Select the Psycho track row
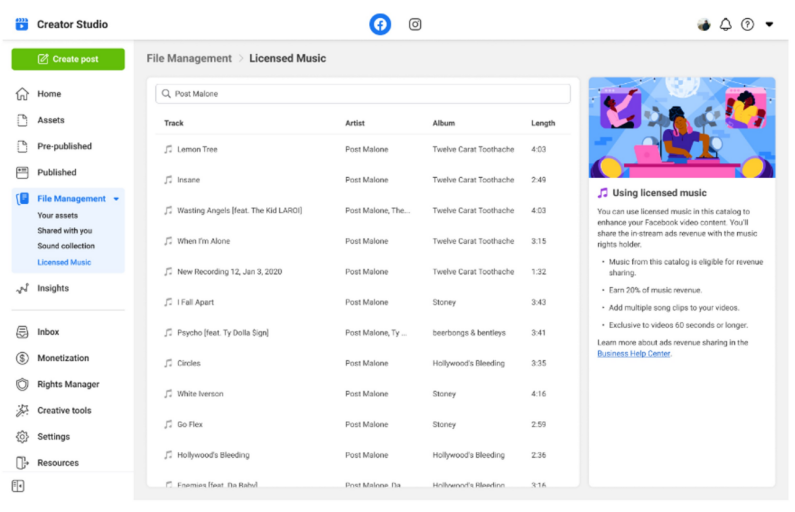The height and width of the screenshot is (512, 795). click(x=363, y=333)
